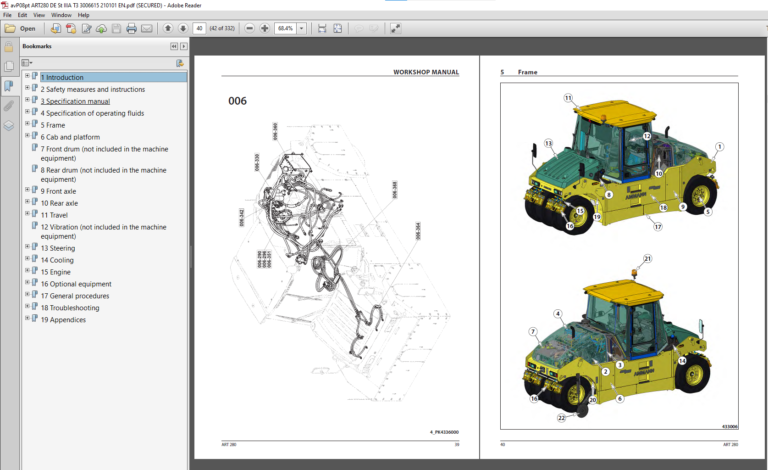Open the Help menu
Screen dimensions: 768x470
tap(82, 15)
